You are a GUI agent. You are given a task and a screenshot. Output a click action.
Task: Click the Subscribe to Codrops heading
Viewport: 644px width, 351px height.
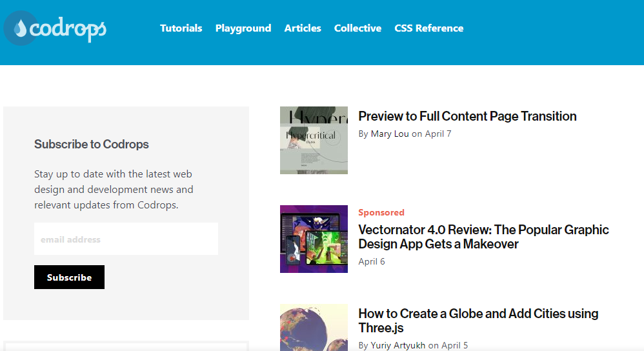click(91, 144)
